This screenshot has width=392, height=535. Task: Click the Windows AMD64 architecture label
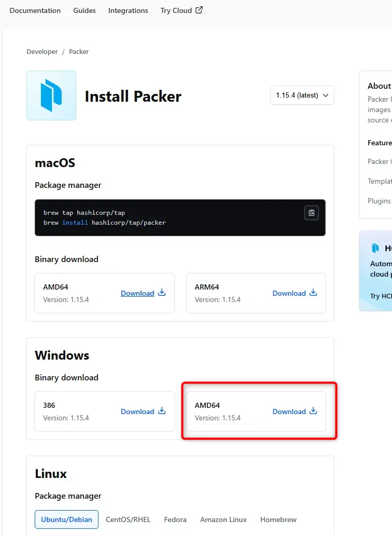[x=207, y=405]
